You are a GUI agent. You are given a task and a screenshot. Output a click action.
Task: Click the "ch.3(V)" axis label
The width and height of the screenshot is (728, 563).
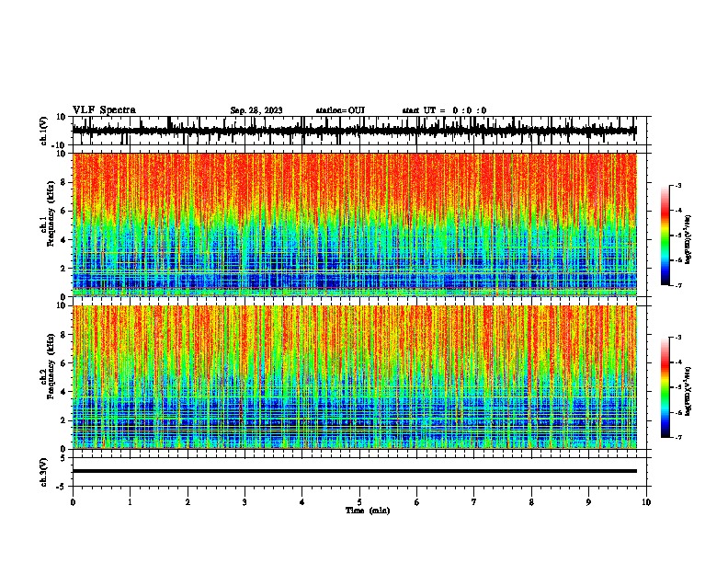click(x=44, y=473)
